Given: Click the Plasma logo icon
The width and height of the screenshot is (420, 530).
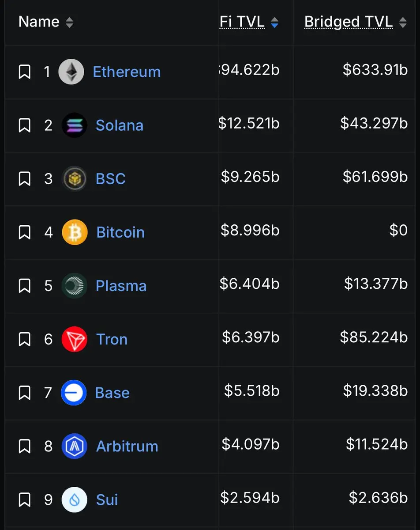Looking at the screenshot, I should tap(74, 286).
